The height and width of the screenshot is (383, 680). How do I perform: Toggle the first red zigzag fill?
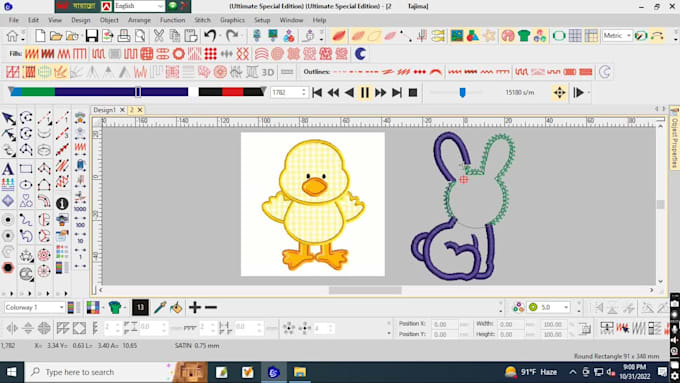[x=32, y=54]
